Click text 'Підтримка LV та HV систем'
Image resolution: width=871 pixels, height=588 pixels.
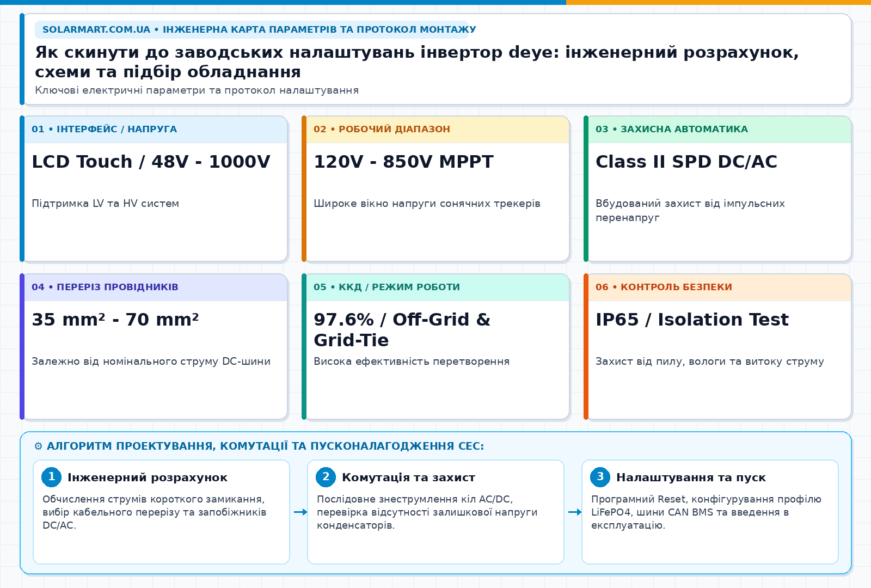pyautogui.click(x=105, y=204)
